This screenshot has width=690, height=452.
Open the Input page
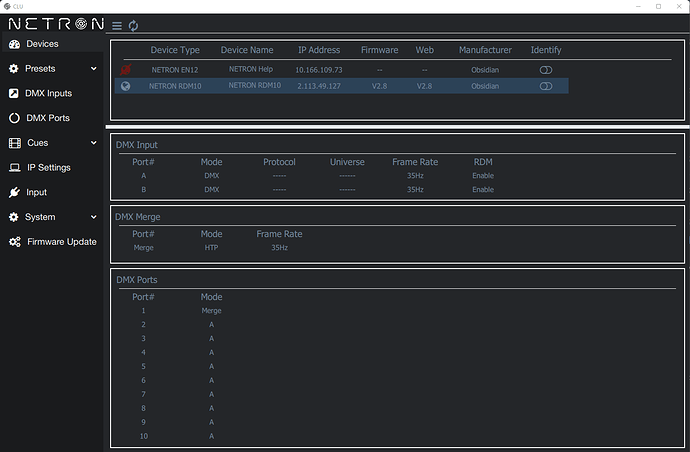pyautogui.click(x=37, y=192)
